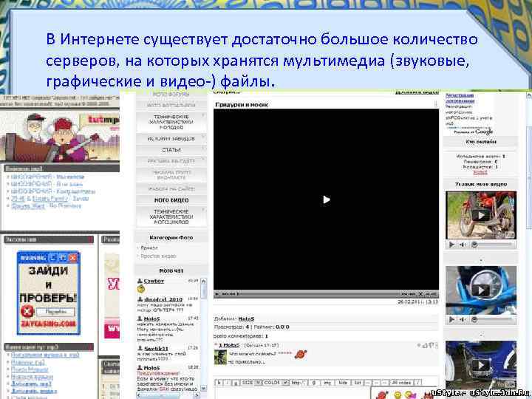Click the small play button in video control bar
Viewport: 532px width, 399px height.
(217, 294)
